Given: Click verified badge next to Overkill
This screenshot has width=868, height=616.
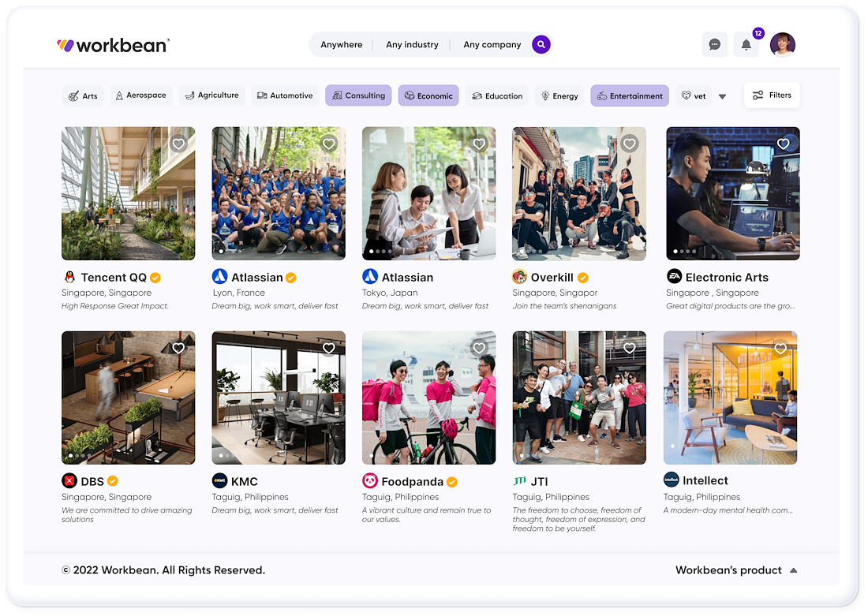Looking at the screenshot, I should click(x=583, y=278).
